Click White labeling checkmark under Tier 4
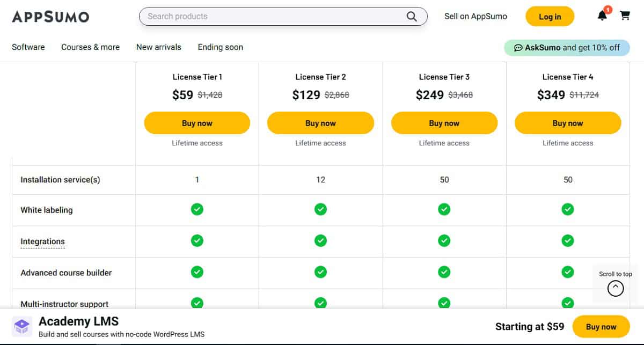 tap(568, 209)
